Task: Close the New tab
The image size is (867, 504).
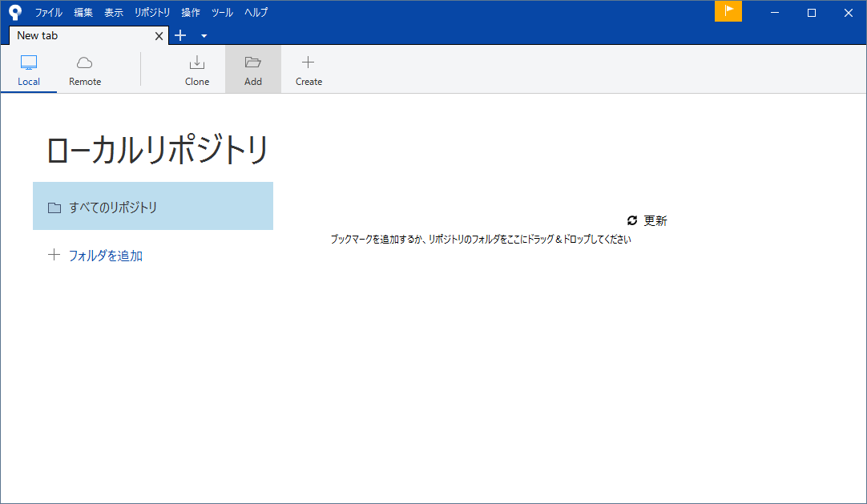Action: (158, 35)
